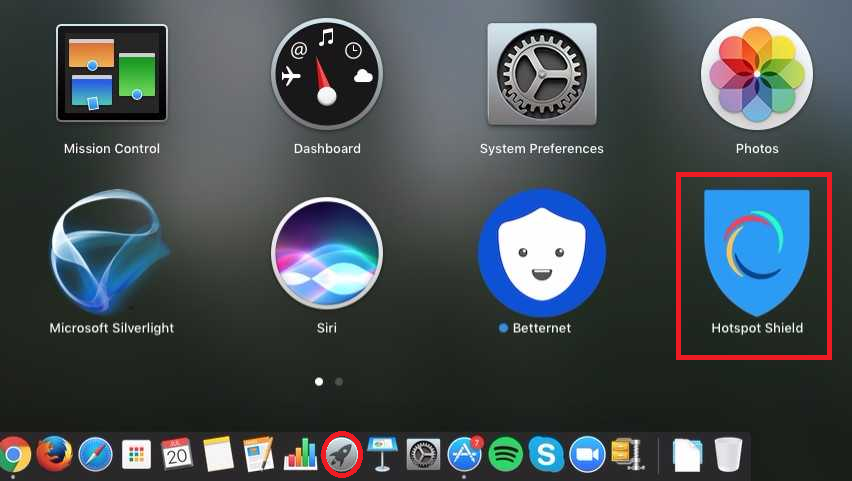This screenshot has height=481, width=852.
Task: Open Numbers bar-chart icon in Dock
Action: 300,454
